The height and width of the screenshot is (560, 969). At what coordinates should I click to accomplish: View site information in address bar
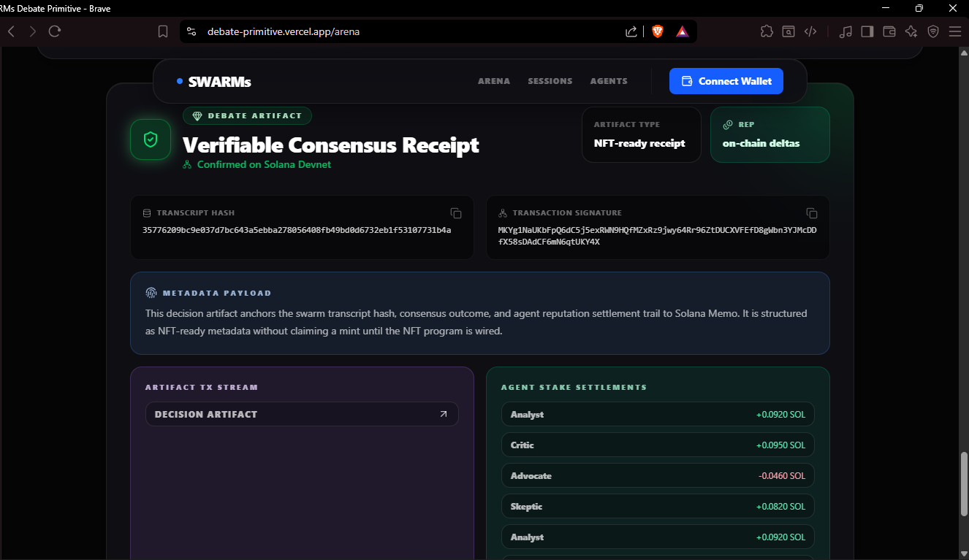191,31
